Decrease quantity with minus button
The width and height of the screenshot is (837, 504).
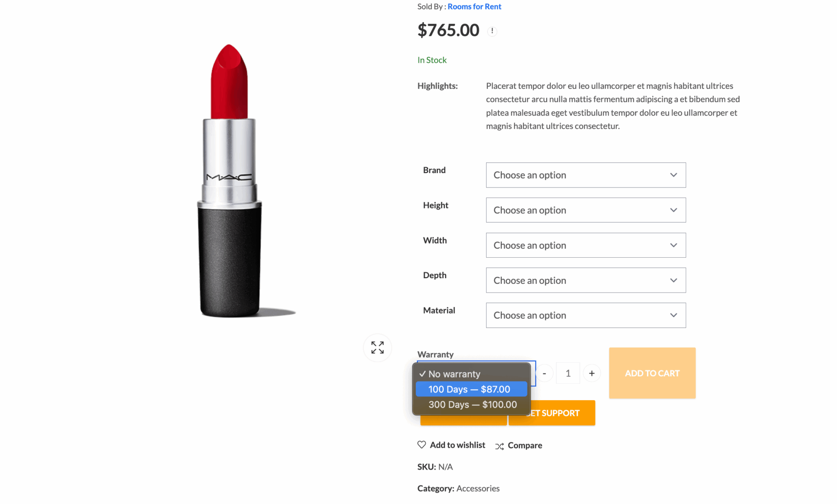(x=544, y=373)
